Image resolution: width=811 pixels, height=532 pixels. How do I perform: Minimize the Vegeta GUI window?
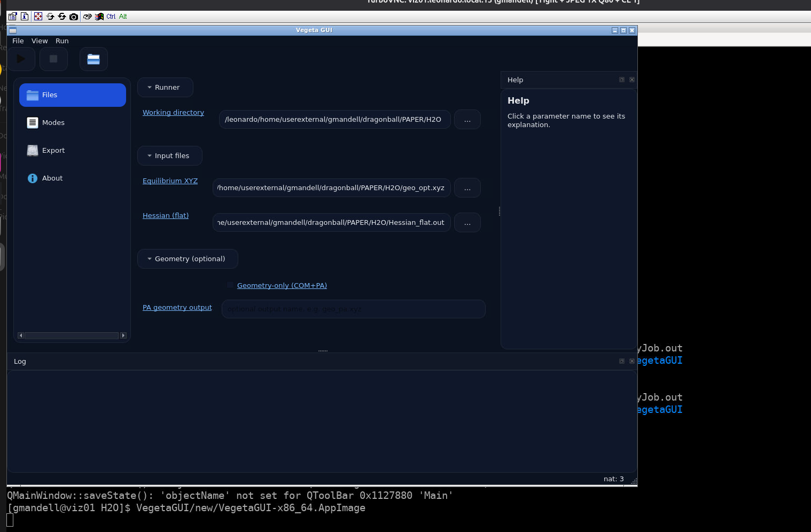[x=615, y=30]
